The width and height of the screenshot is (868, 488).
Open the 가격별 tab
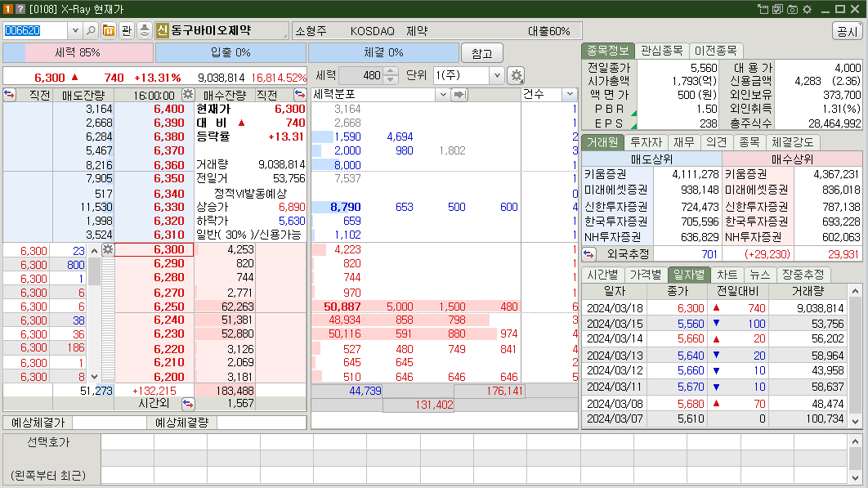(646, 275)
